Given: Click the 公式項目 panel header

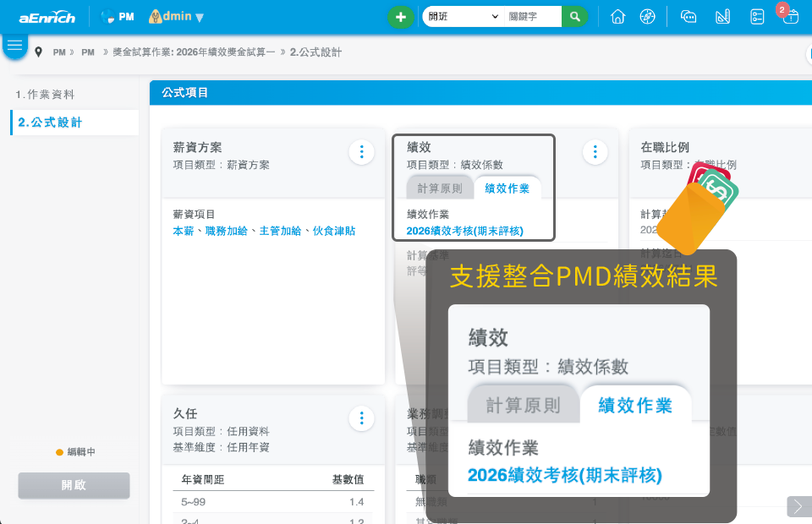Looking at the screenshot, I should [x=480, y=93].
